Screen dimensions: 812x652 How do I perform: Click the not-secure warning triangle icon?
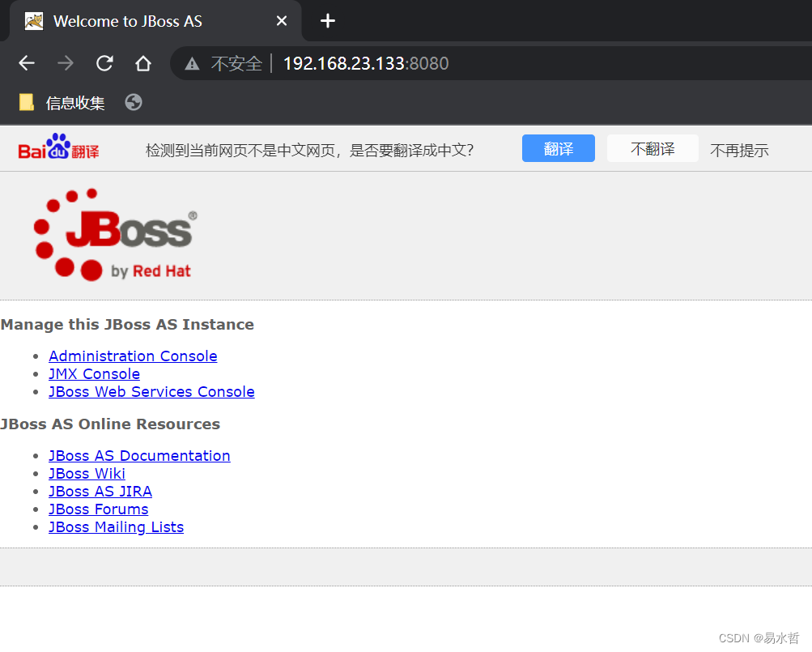[x=192, y=64]
